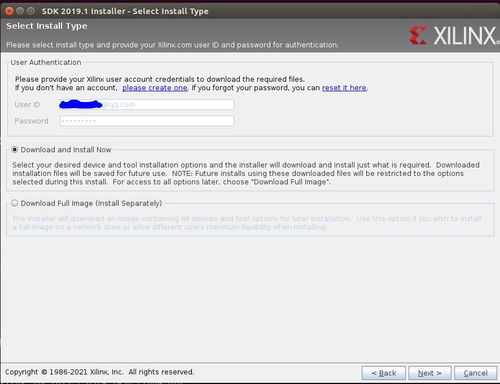Viewport: 500px width, 384px height.
Task: Follow the 'reset it here' password link
Action: pos(344,88)
